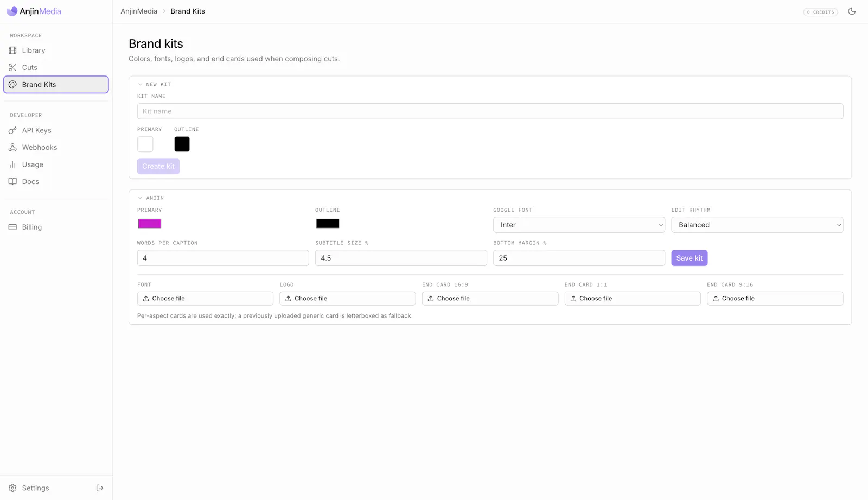Click the Docs book icon
The width and height of the screenshot is (868, 500).
[12, 182]
